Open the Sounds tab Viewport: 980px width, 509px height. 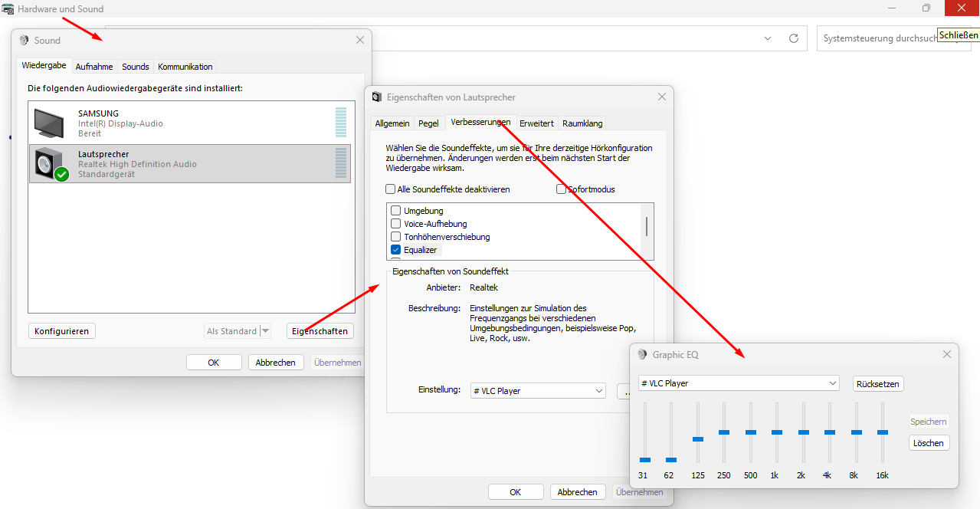[x=136, y=67]
